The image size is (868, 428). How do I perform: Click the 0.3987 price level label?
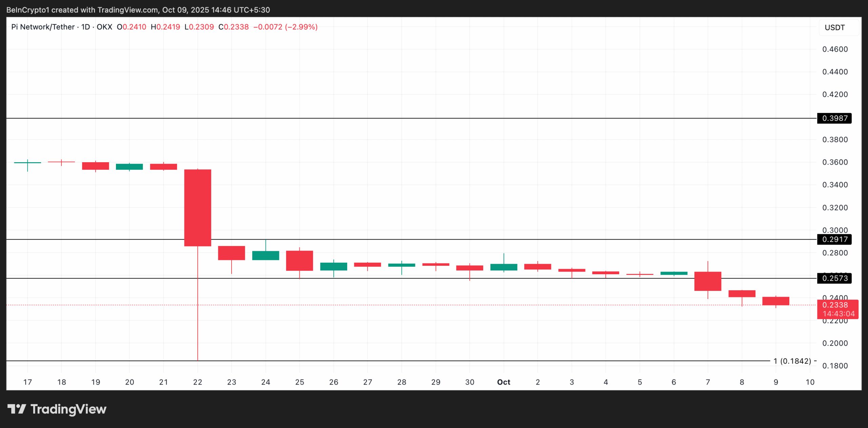click(834, 118)
